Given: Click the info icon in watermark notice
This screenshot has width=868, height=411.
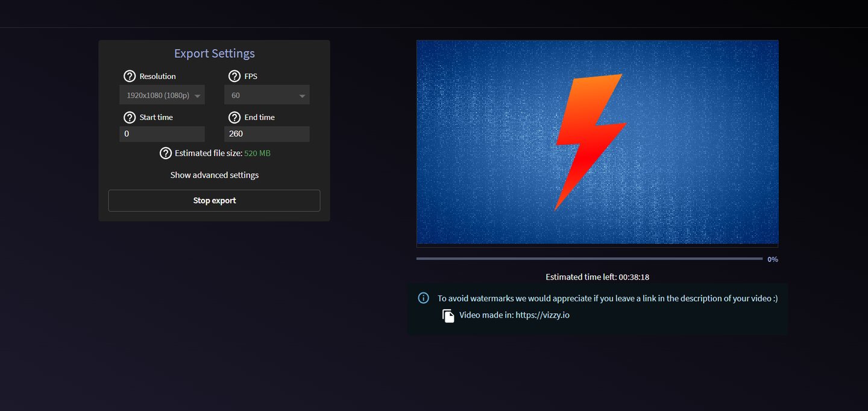Looking at the screenshot, I should click(424, 298).
